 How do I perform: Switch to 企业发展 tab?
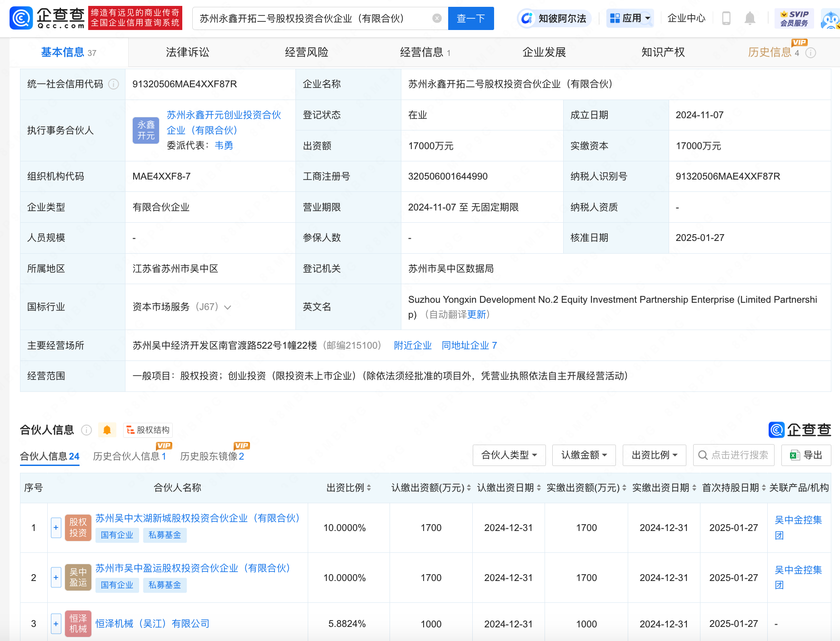545,53
